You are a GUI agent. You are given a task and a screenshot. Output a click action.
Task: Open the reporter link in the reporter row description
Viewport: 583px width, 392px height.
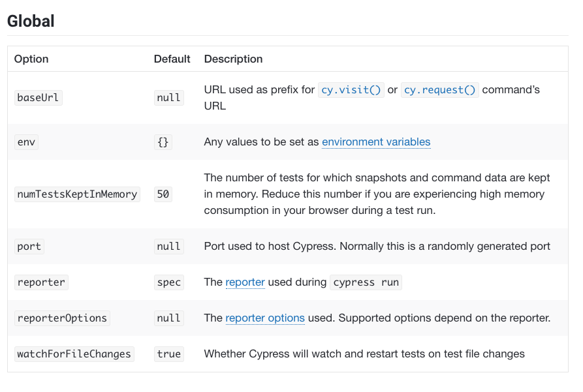(x=245, y=282)
